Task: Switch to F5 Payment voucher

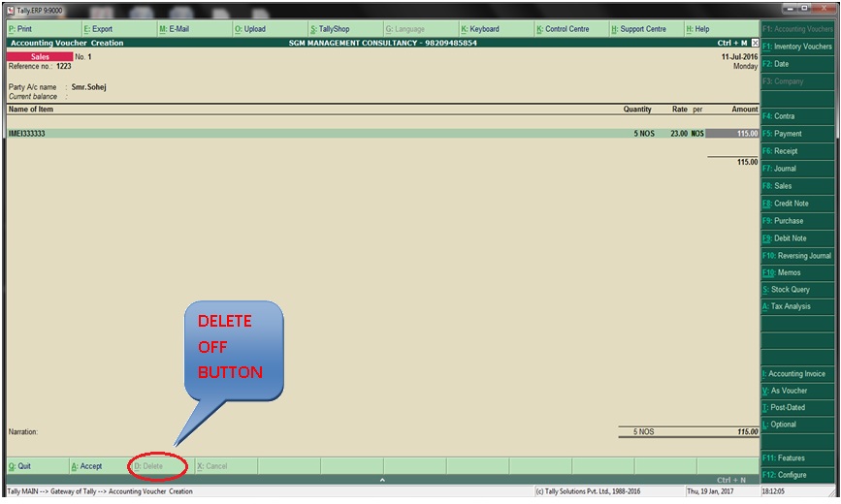Action: tap(797, 134)
